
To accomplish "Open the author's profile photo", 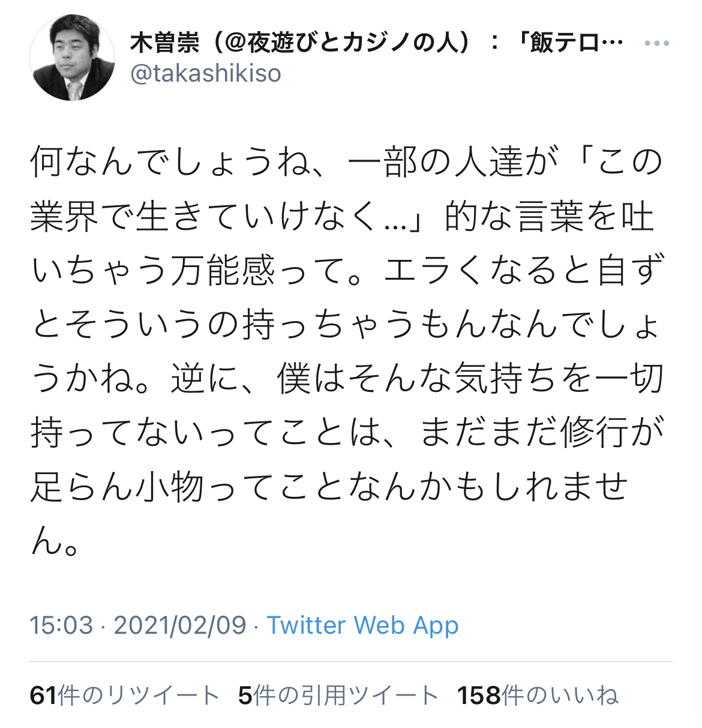I will coord(72,57).
